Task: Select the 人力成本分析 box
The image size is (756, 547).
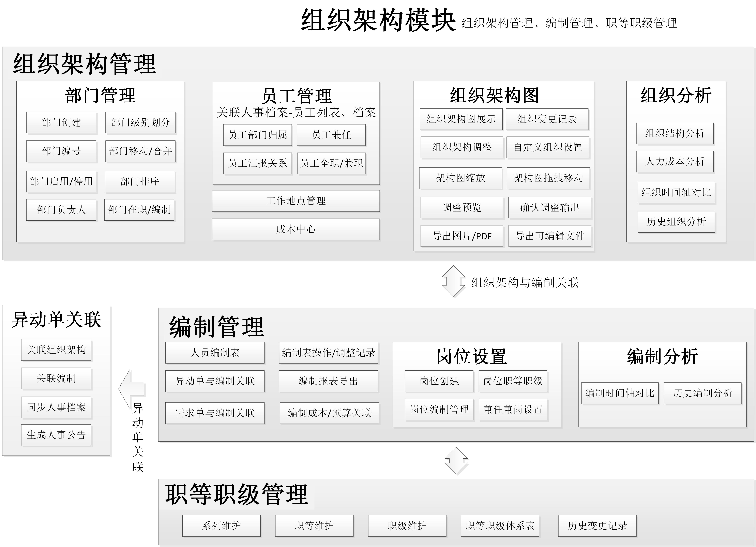Action: [675, 162]
